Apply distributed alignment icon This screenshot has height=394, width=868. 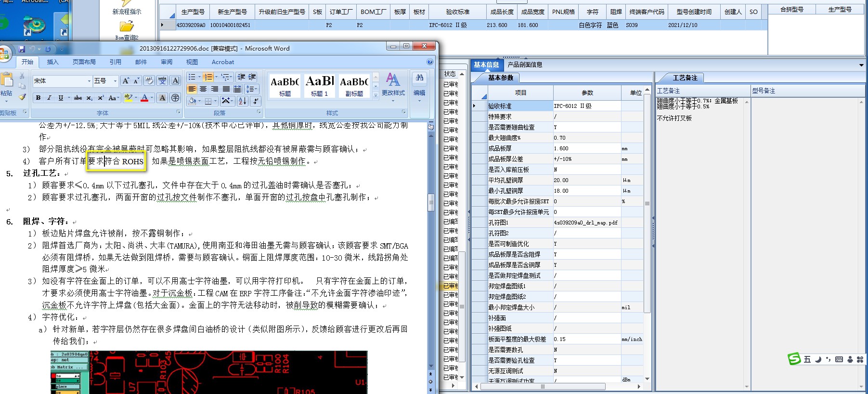[237, 89]
